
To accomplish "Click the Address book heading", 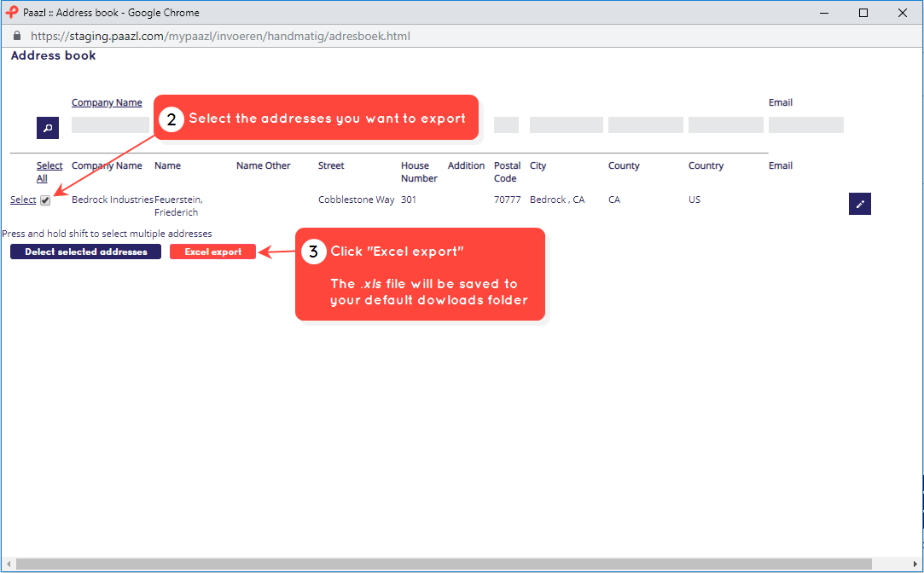I will [x=53, y=55].
